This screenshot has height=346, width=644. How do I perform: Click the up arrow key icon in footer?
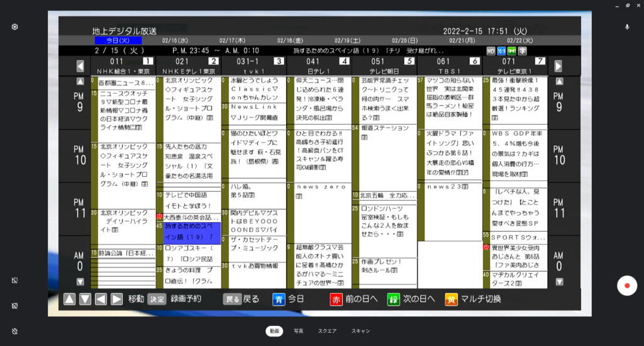point(69,299)
